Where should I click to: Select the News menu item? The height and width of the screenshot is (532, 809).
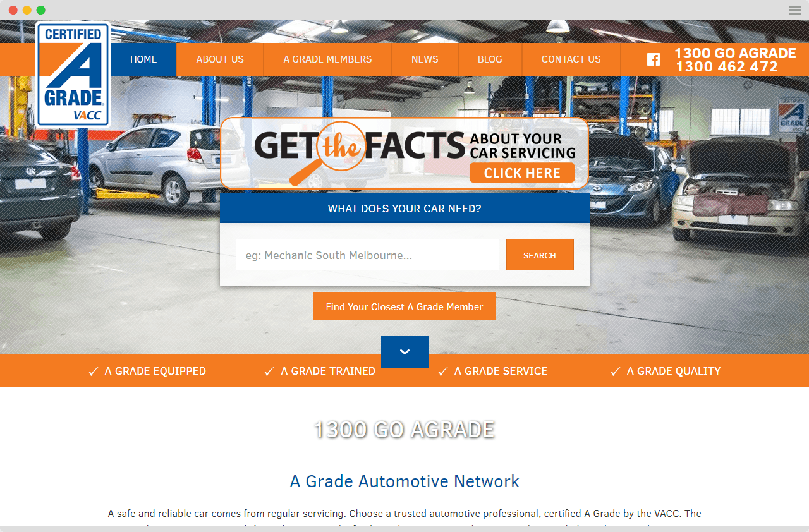pos(425,59)
